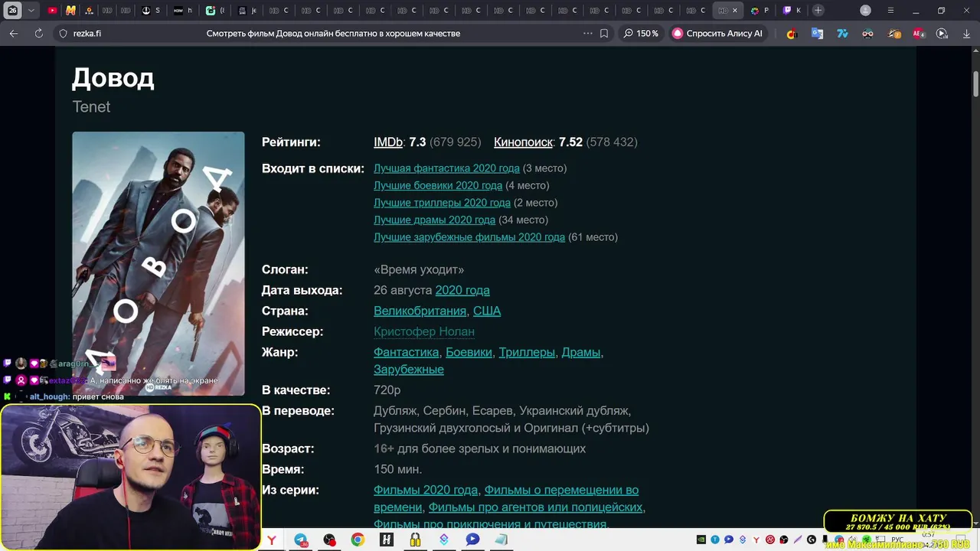Click the red AB extension icon
The height and width of the screenshot is (551, 980).
click(x=918, y=34)
